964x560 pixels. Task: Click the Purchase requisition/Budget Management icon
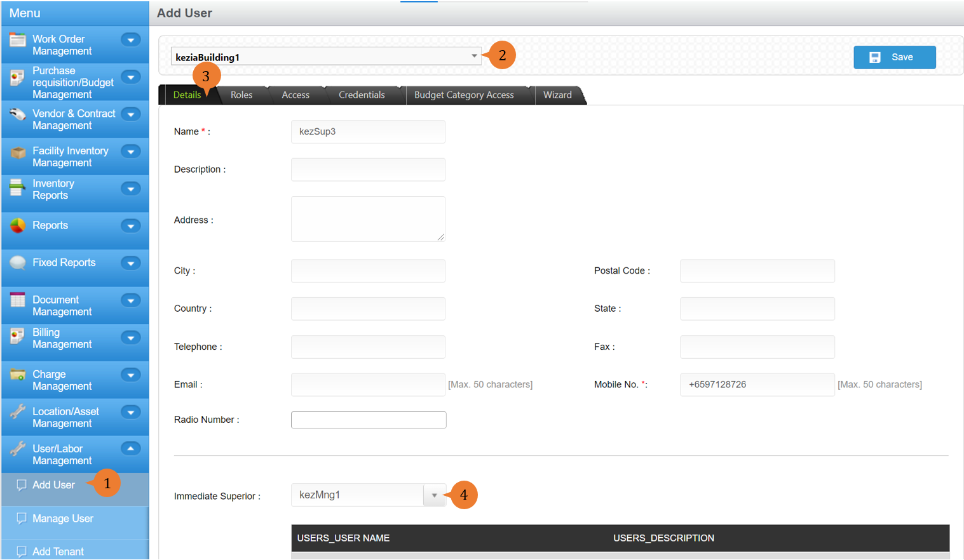(18, 78)
